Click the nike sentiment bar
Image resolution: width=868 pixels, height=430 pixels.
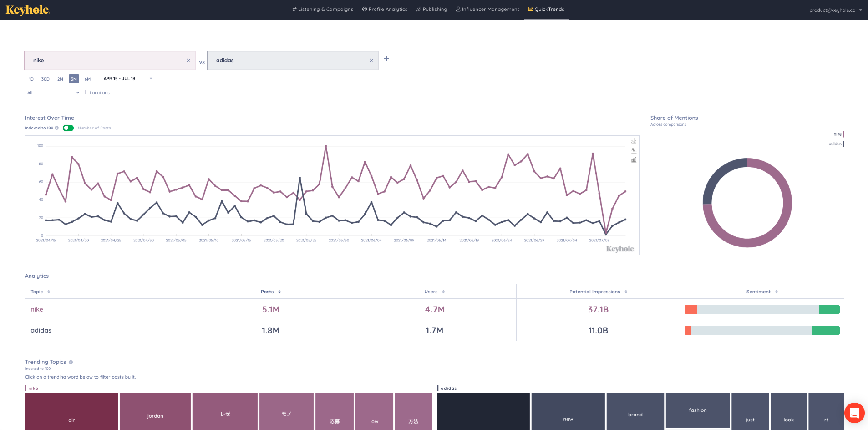[761, 310]
